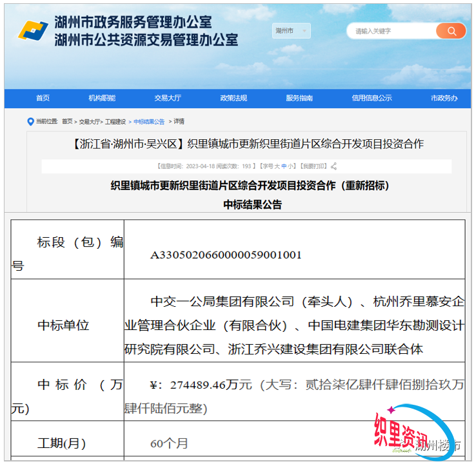
Task: Open the 交易大厅 navigation item
Action: point(168,98)
